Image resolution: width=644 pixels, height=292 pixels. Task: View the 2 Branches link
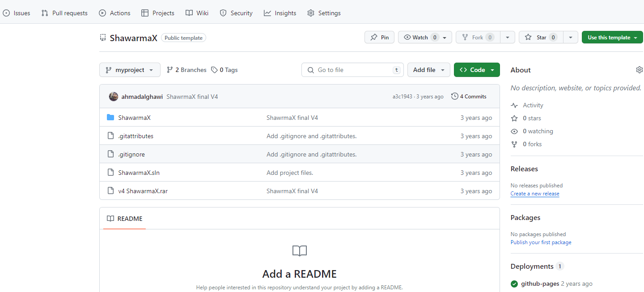click(186, 70)
